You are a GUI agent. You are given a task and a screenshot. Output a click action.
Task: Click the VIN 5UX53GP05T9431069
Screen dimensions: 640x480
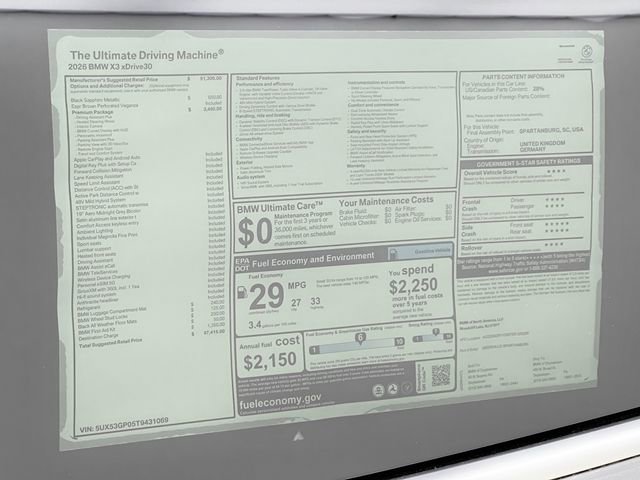[124, 424]
